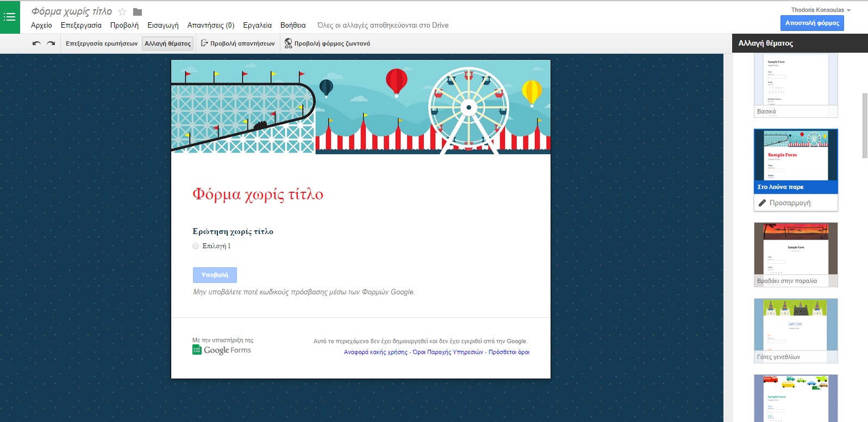Star the form title

[x=122, y=11]
